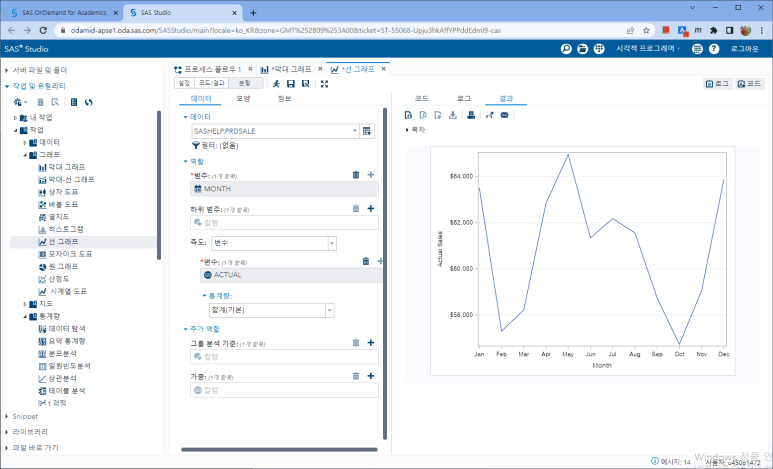Print the results with printer icon
Screen dimensions: 773x469
click(x=471, y=115)
